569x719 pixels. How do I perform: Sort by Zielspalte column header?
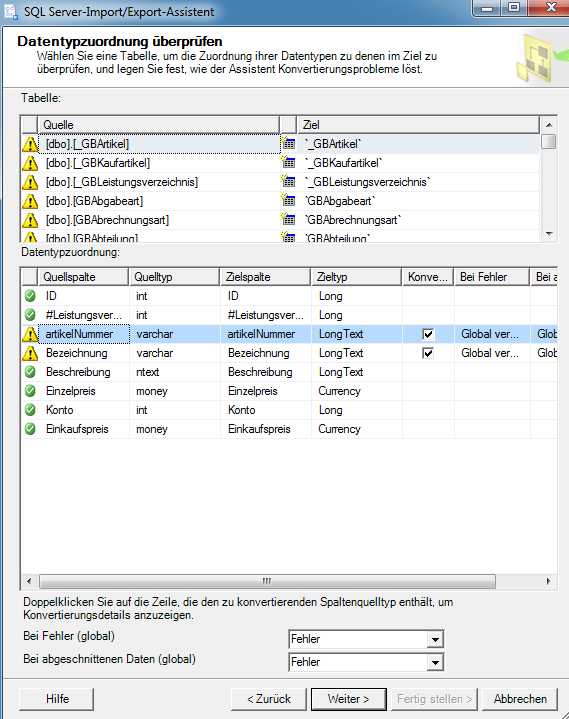tap(265, 277)
